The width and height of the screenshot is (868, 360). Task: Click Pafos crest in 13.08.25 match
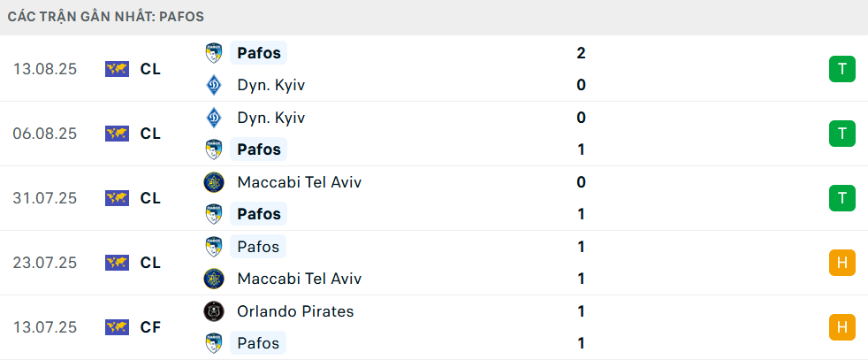point(213,53)
